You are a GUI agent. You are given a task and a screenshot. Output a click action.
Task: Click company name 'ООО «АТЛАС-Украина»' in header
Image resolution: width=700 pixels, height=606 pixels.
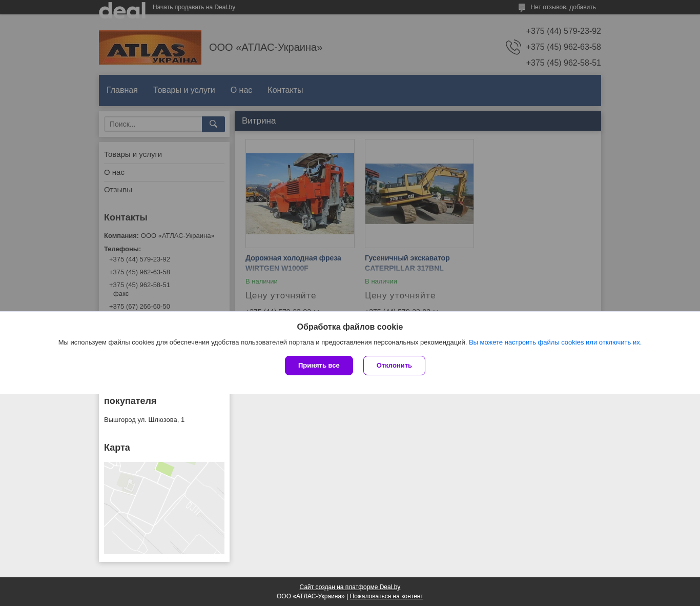[x=265, y=48]
